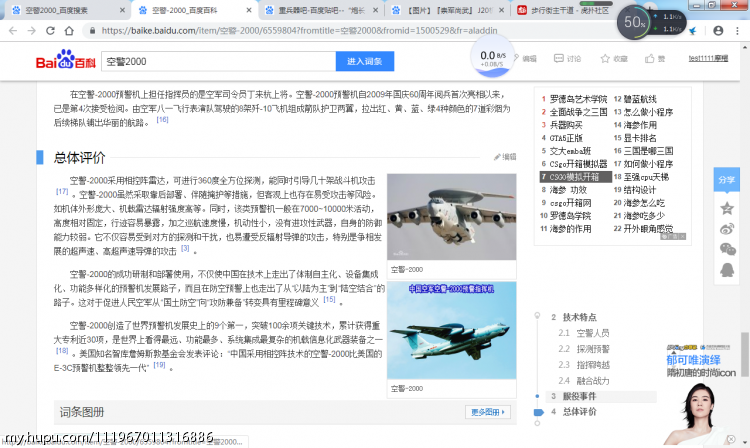Screen dimensions: 750x448
Task: Open citation [16] reference
Action: point(163,120)
